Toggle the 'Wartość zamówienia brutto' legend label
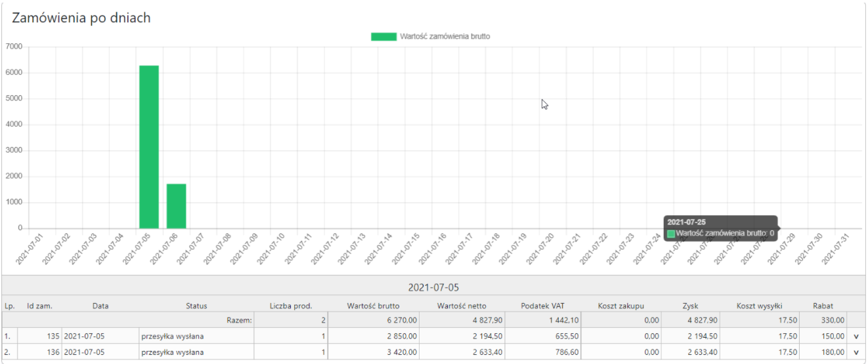 [x=445, y=37]
